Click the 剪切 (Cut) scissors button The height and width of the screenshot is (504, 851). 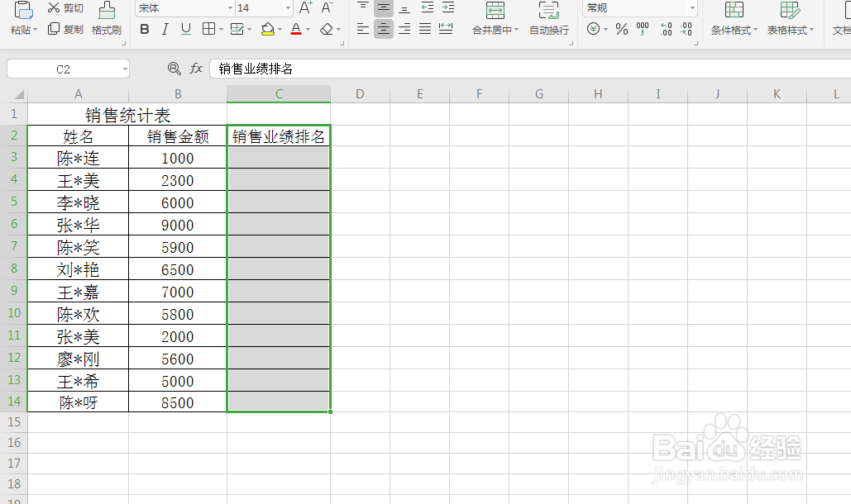(65, 8)
